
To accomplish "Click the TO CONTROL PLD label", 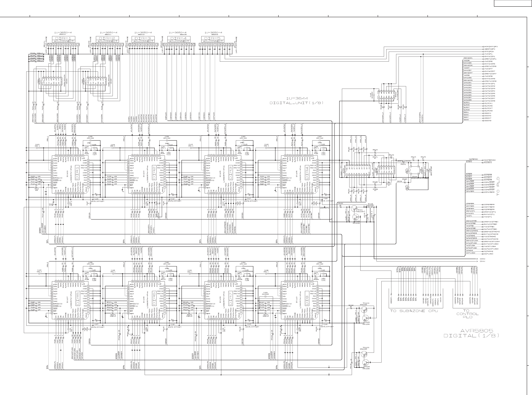I will click(x=467, y=314).
